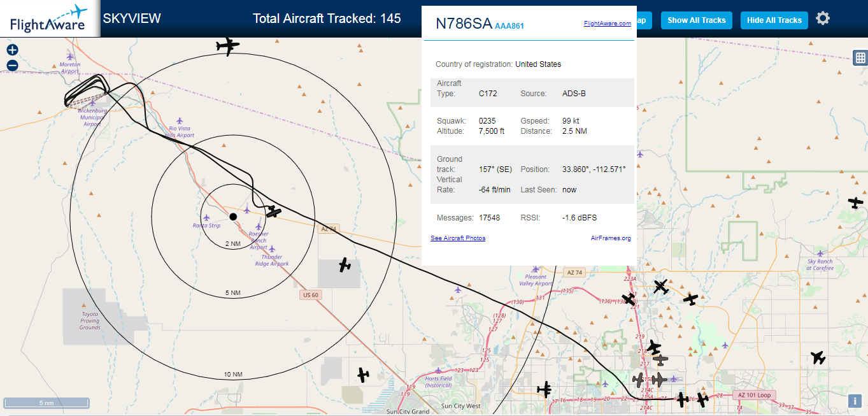Click the FlightAware logo
Viewport: 868px width, 416px height.
50,18
